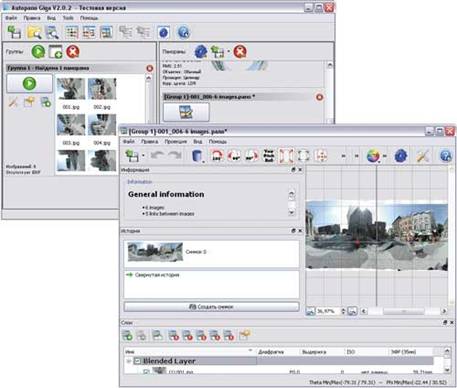Screen dimensions: 457x388
Task: Close Группа 1 with its small red circle
Action: coord(150,68)
